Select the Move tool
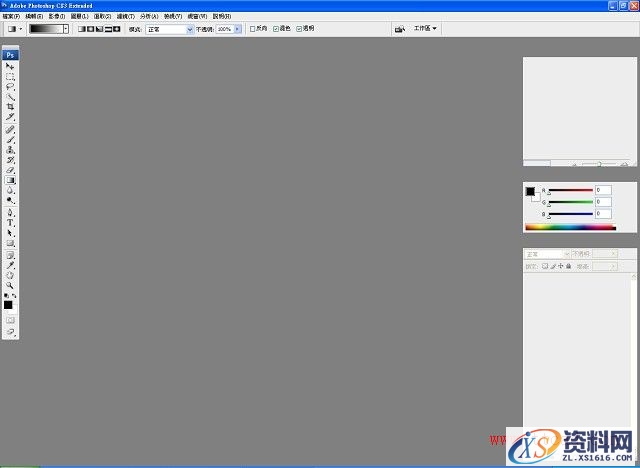Screen dimensions: 640x468 (x=11, y=66)
